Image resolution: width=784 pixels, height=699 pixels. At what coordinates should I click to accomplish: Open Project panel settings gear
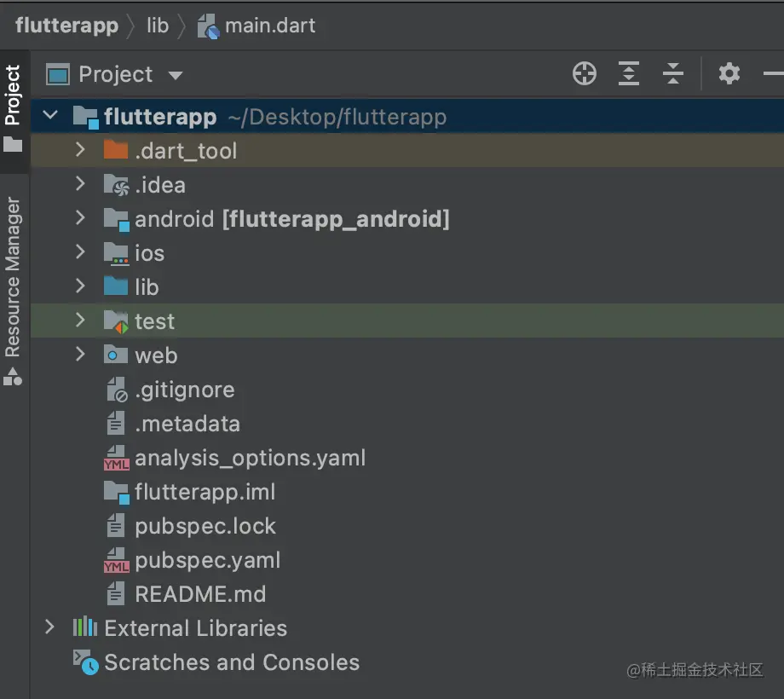coord(729,74)
